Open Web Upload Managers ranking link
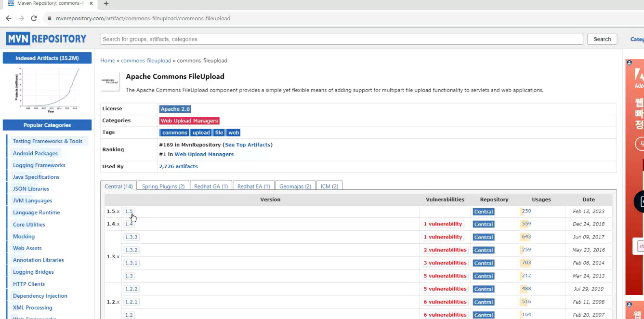This screenshot has height=319, width=644. 204,154
